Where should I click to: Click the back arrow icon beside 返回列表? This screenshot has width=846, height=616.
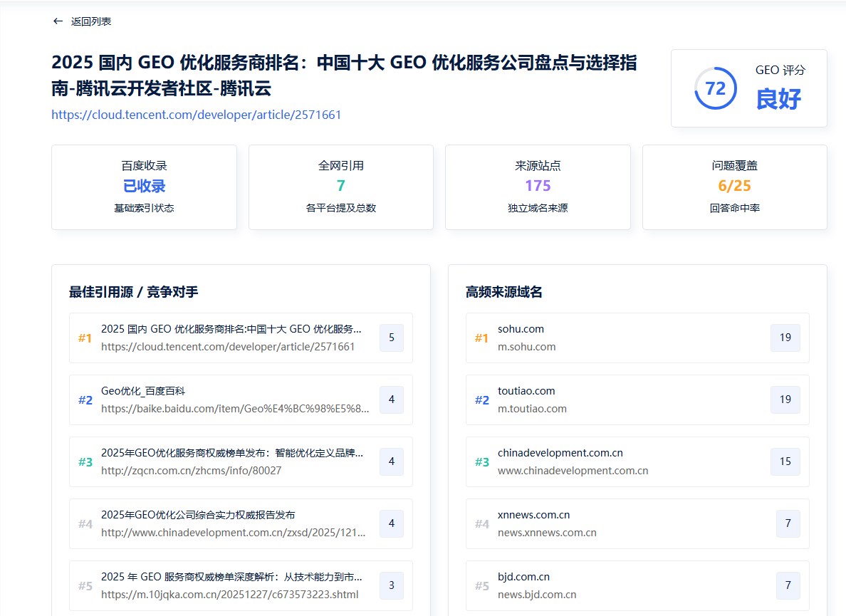[x=58, y=21]
